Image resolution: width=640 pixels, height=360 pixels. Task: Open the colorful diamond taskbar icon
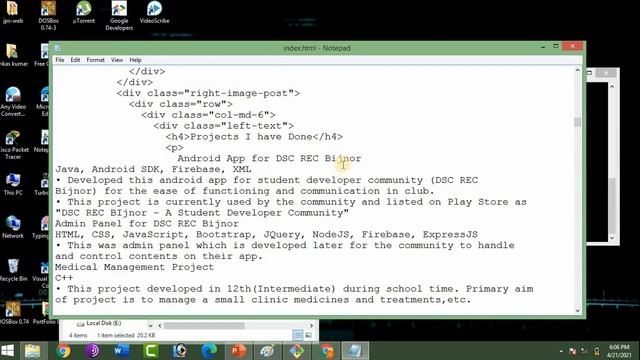point(297,351)
